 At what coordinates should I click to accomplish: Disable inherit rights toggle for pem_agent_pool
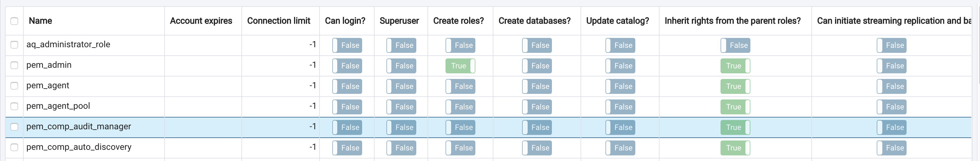coord(735,107)
